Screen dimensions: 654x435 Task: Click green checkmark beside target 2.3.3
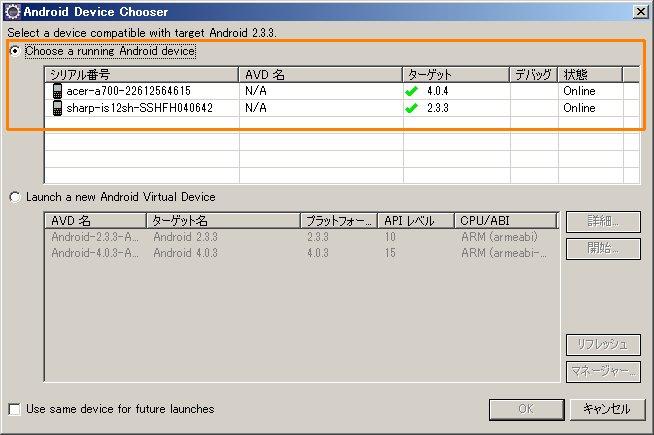(x=411, y=108)
